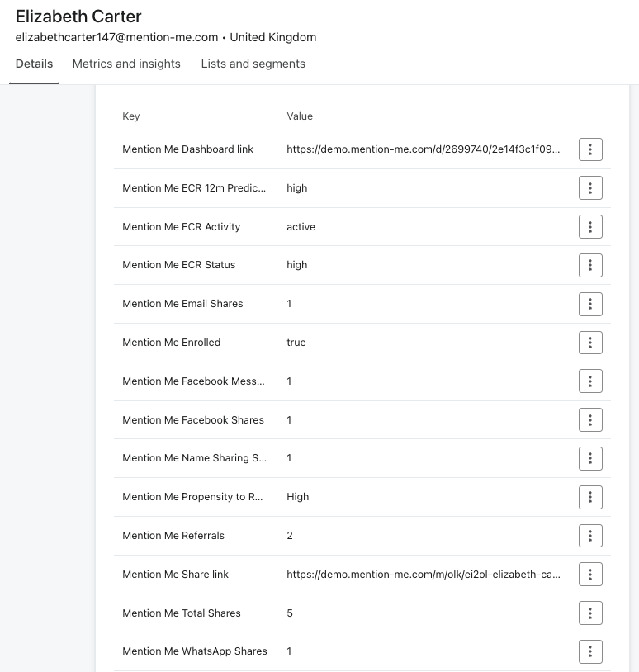Select the 'Mention Me Enrolled' key

(172, 343)
